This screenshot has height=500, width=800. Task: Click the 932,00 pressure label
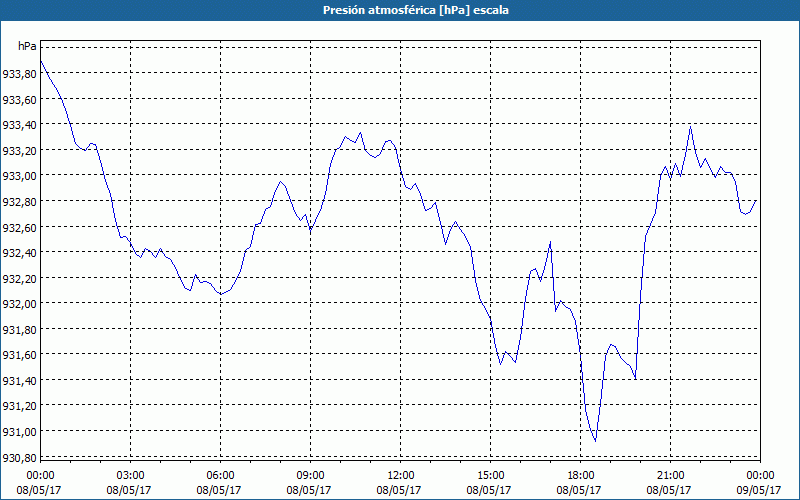coord(19,304)
